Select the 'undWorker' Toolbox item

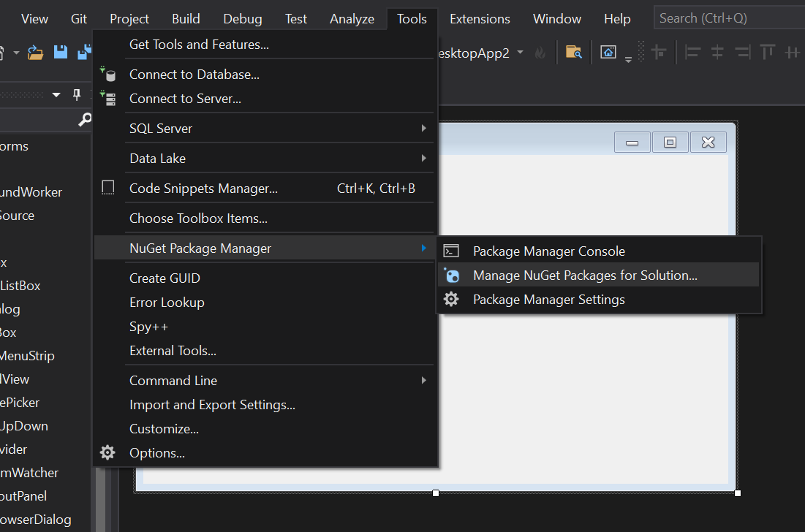pos(31,192)
